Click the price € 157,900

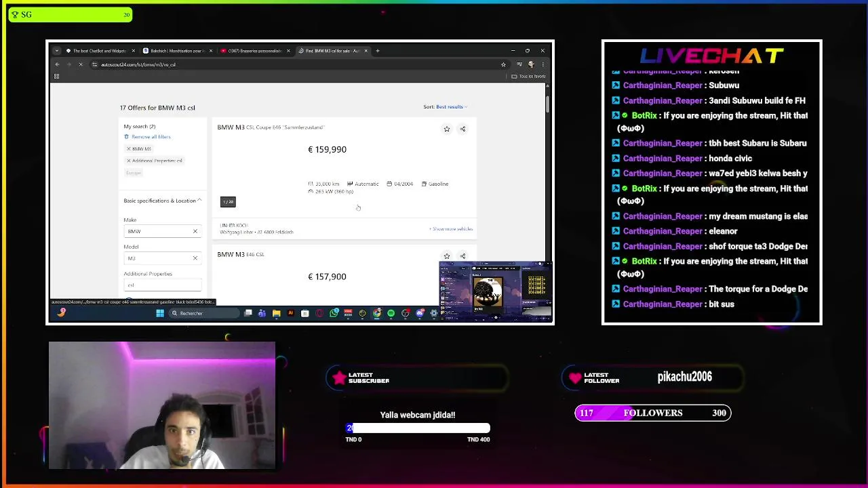click(x=327, y=277)
